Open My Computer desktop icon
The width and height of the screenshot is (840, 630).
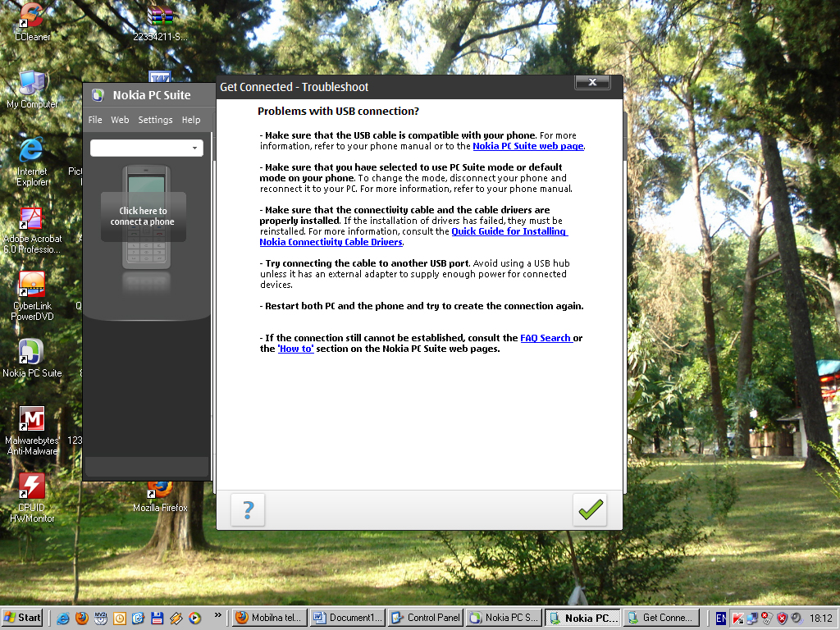tap(32, 89)
